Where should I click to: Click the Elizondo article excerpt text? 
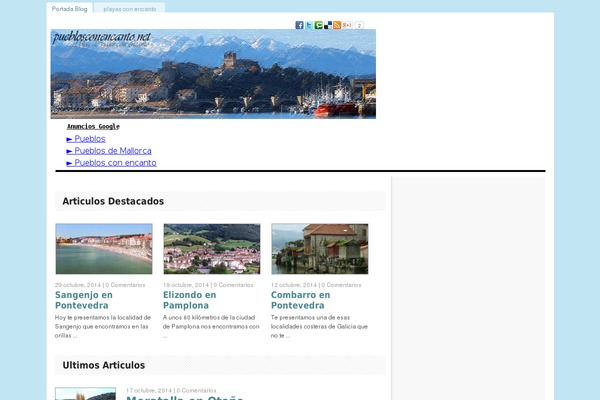(x=211, y=327)
